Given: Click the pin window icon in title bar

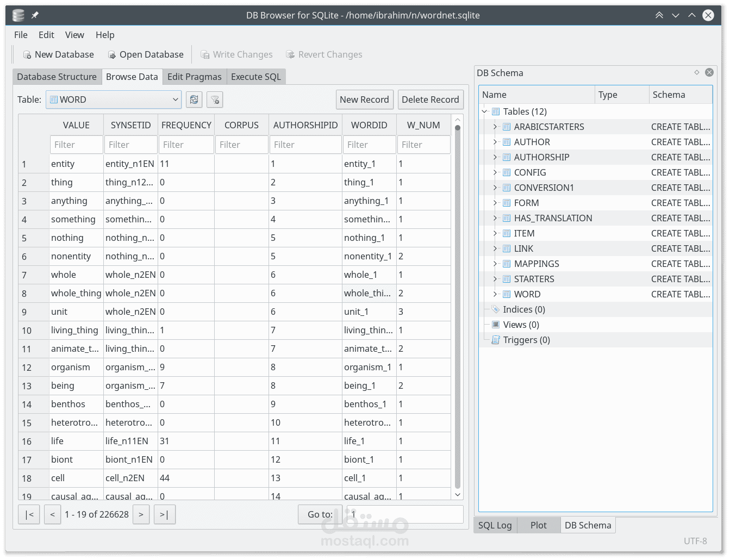Looking at the screenshot, I should pyautogui.click(x=35, y=15).
